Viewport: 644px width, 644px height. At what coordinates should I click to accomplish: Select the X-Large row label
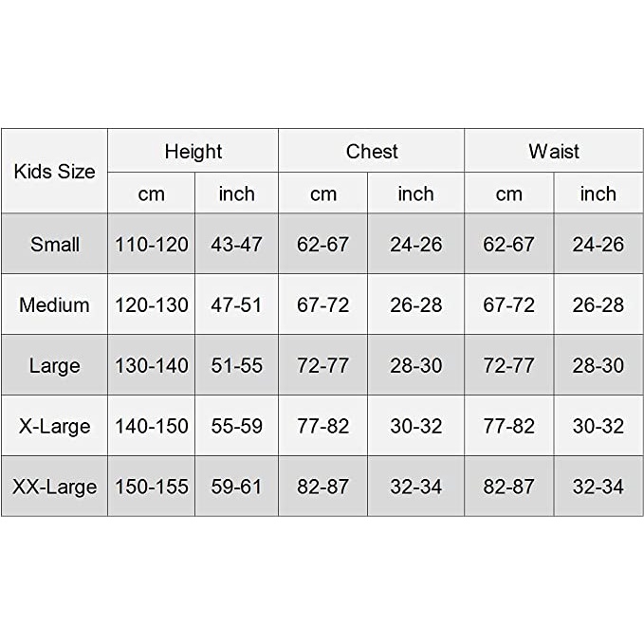(55, 427)
